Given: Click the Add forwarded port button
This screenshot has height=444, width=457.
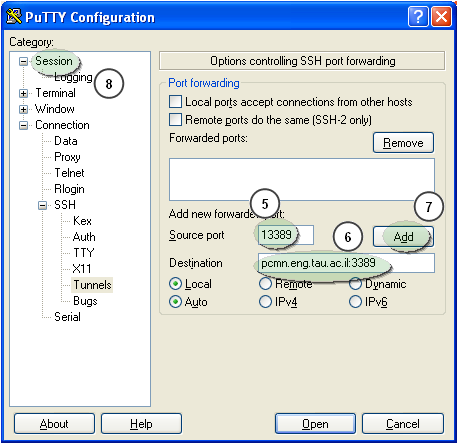Looking at the screenshot, I should (x=403, y=237).
